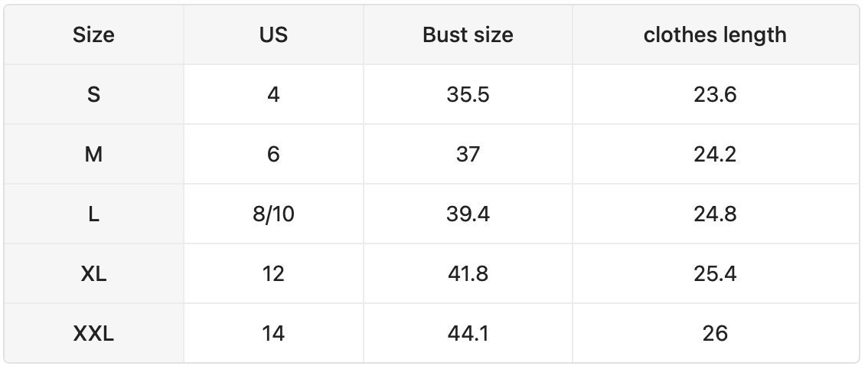Select the 25.4 clothes length cell
The height and width of the screenshot is (366, 868).
coord(715,273)
